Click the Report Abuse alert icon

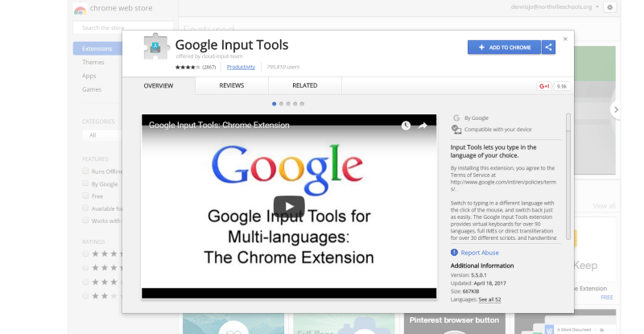(454, 252)
